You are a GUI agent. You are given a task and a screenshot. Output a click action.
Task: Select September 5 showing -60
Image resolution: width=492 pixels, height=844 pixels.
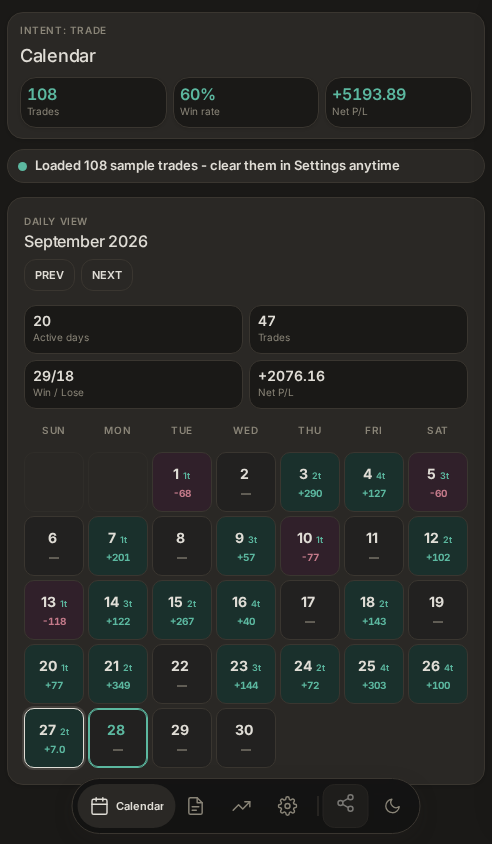tap(438, 482)
